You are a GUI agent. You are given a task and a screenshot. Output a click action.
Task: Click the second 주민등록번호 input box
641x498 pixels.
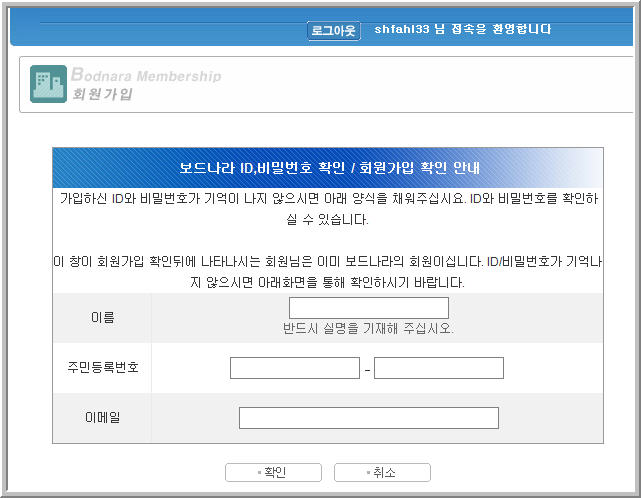coord(439,368)
